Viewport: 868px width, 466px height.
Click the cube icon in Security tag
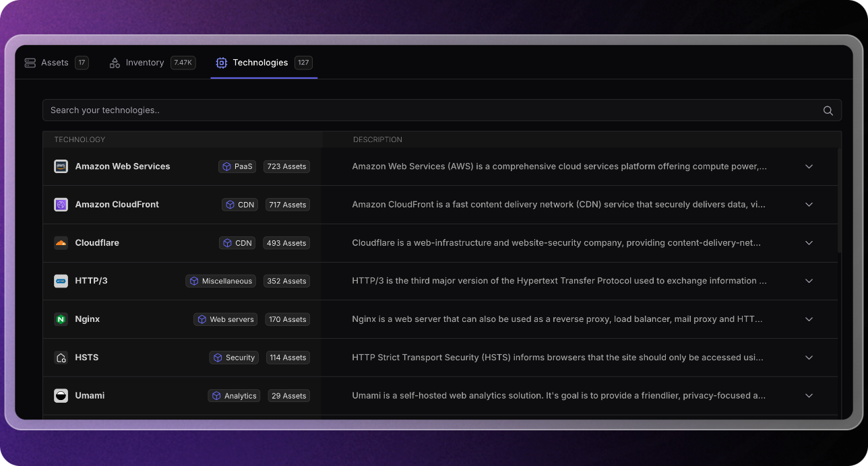point(218,358)
